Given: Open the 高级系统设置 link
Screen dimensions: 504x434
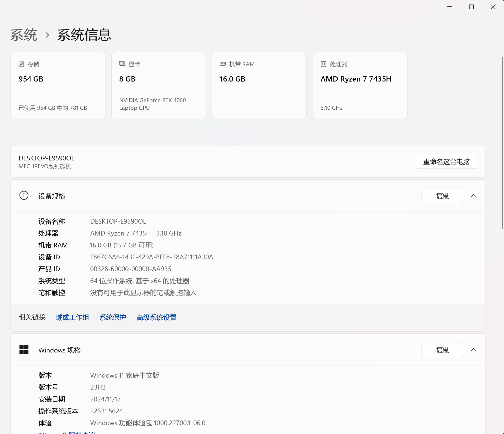Looking at the screenshot, I should click(x=157, y=317).
